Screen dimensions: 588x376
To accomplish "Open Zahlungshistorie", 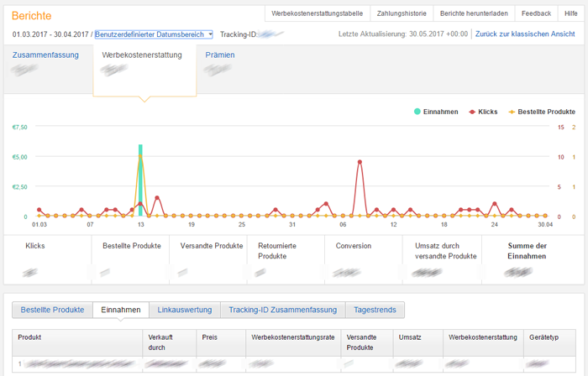I will coord(402,13).
